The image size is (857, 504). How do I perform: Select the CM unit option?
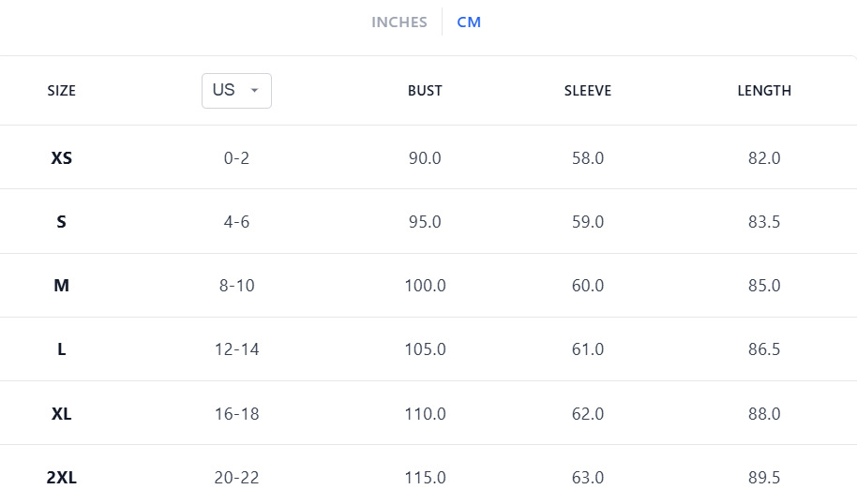click(x=469, y=22)
